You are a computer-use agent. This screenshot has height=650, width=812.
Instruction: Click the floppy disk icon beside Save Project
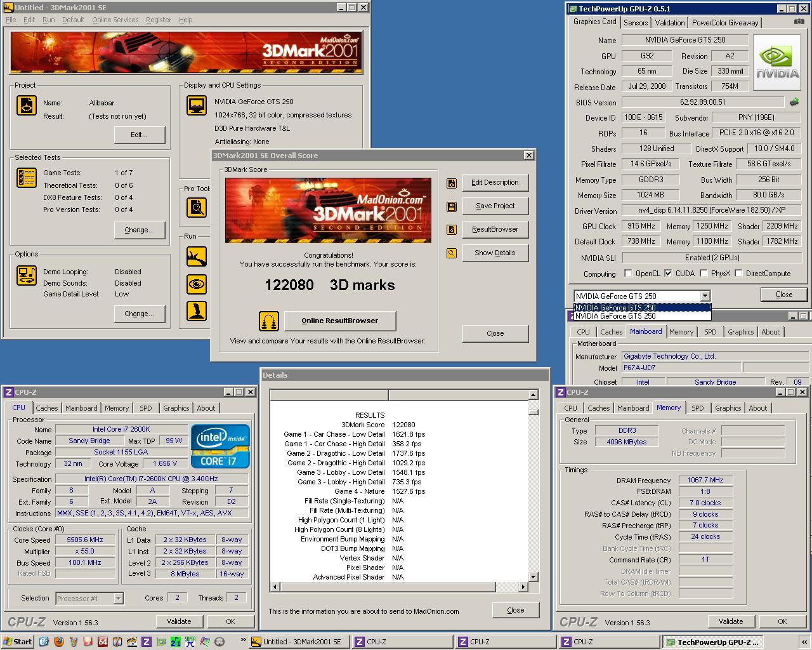click(452, 206)
